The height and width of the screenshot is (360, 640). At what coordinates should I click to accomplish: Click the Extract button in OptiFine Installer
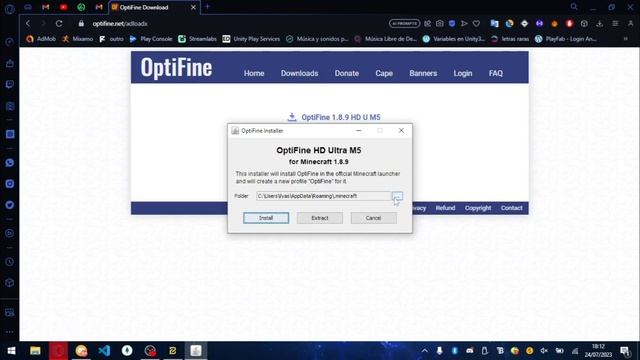tap(320, 218)
